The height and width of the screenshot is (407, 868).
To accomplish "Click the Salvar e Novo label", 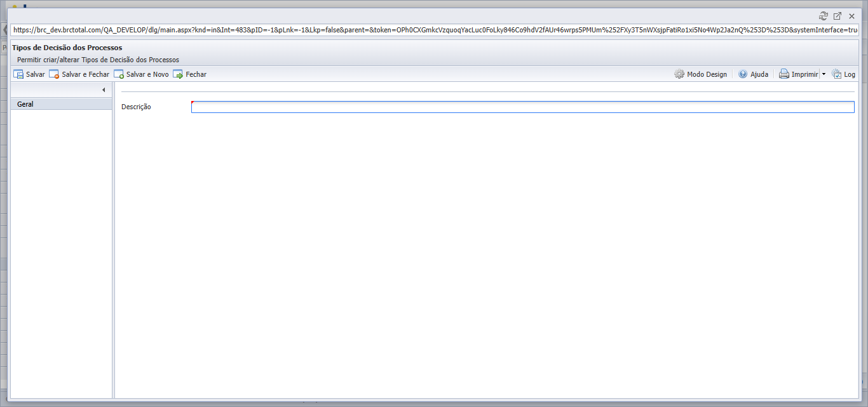I will (147, 74).
